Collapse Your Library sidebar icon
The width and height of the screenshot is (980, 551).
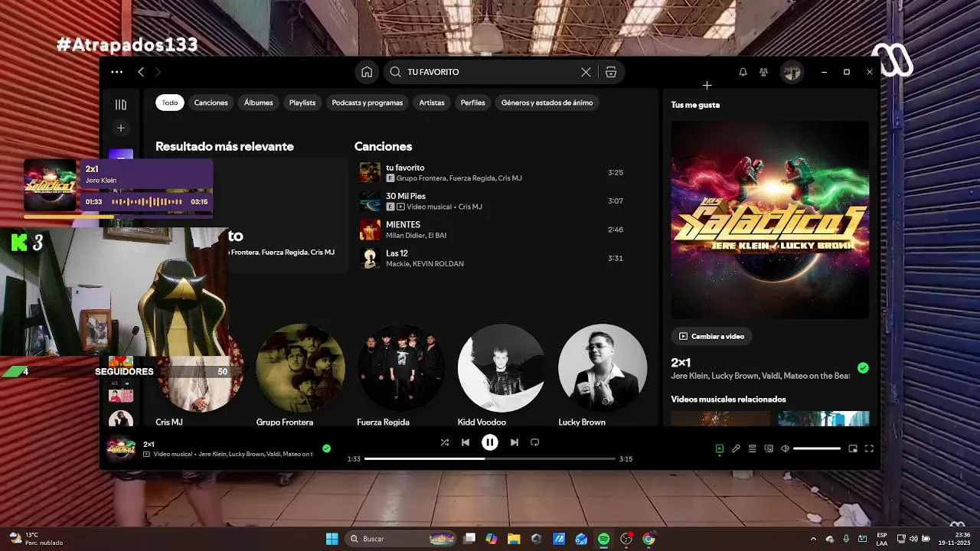[121, 105]
